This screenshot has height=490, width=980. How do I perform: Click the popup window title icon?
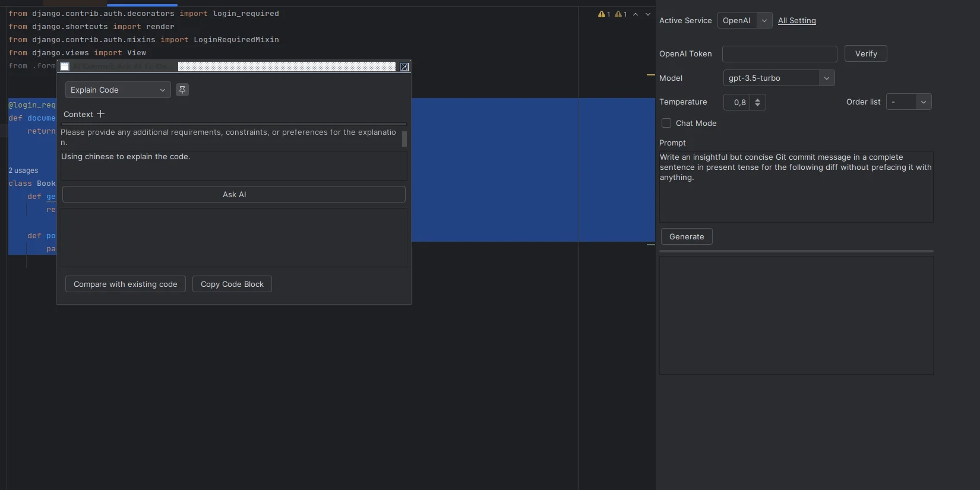[x=65, y=67]
